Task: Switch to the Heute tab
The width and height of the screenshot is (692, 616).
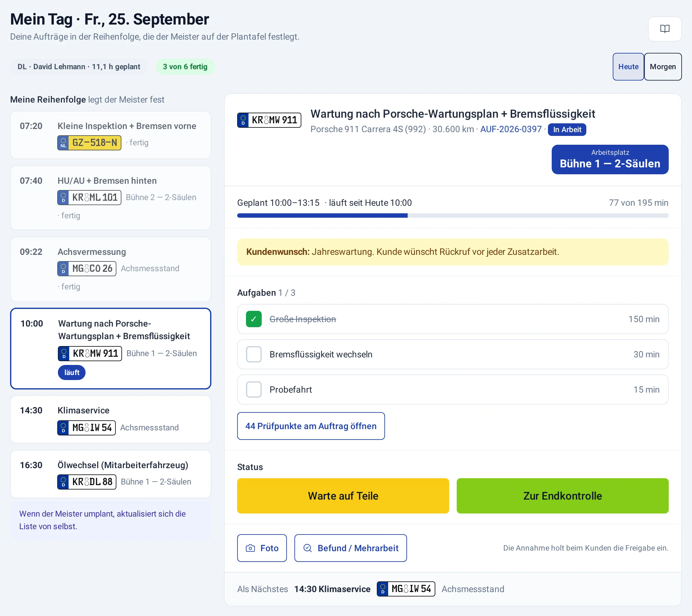Action: pos(628,67)
